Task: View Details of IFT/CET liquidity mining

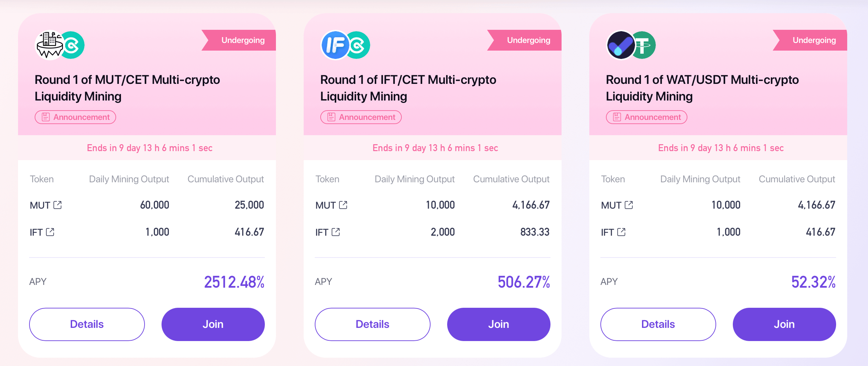Action: (x=373, y=324)
